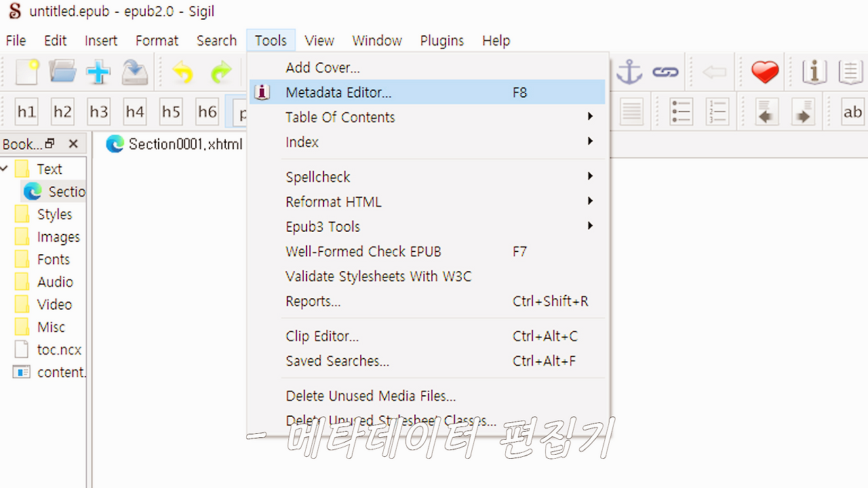868x488 pixels.
Task: Select the Text folder in Book Browser
Action: click(x=50, y=169)
